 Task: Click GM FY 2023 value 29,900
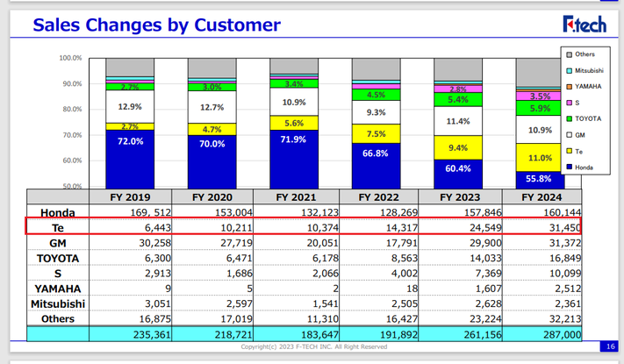[x=485, y=243]
